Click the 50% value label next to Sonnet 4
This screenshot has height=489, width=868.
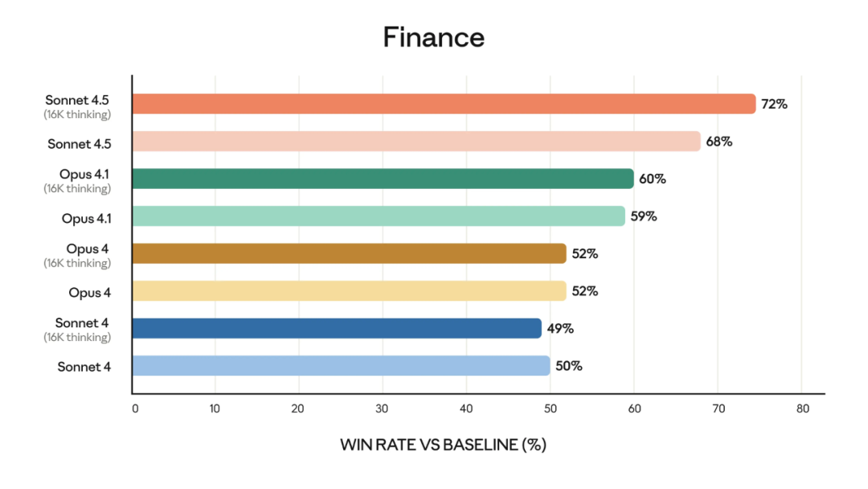(568, 366)
